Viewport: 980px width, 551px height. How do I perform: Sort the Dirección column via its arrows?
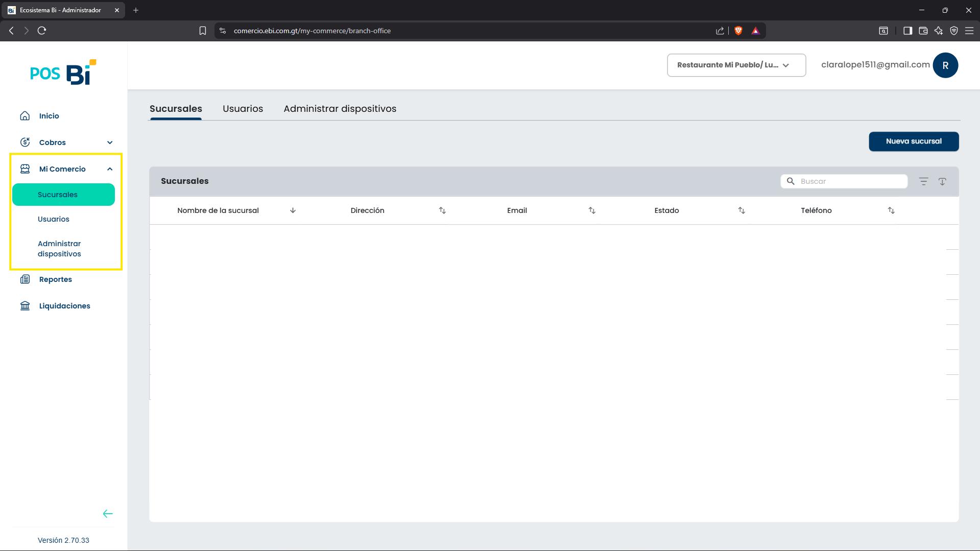(x=442, y=210)
